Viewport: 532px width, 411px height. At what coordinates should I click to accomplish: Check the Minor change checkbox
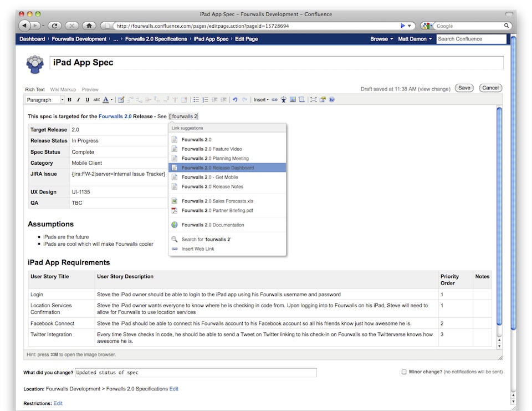(404, 372)
